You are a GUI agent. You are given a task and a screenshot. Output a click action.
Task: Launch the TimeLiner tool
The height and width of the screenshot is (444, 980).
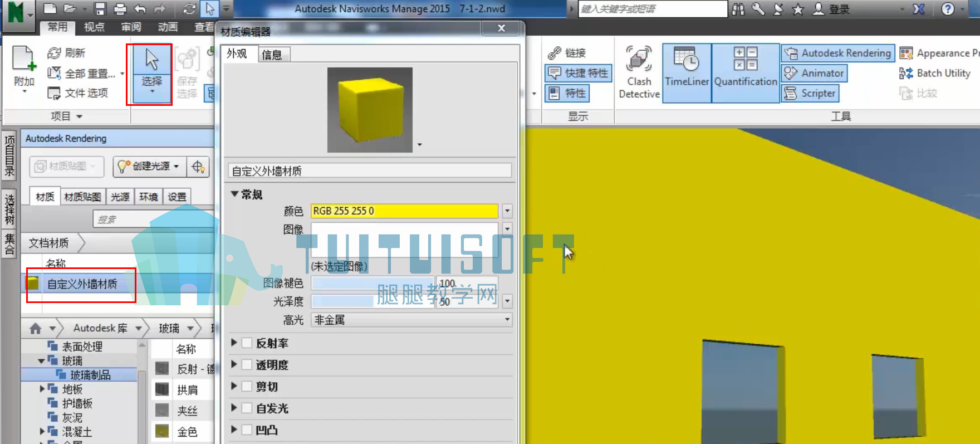[687, 73]
